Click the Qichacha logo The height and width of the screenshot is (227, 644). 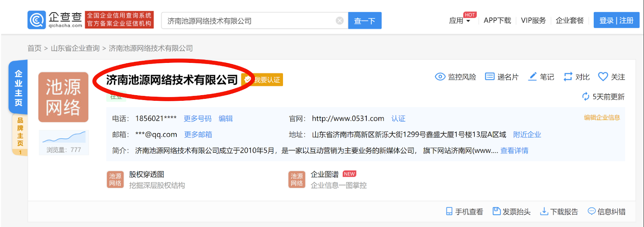click(x=55, y=20)
